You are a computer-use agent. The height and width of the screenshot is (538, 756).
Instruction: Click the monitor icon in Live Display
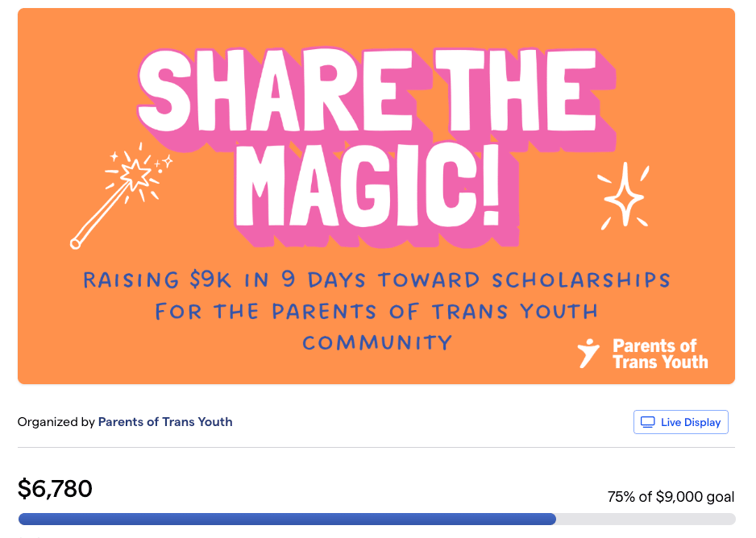[647, 422]
